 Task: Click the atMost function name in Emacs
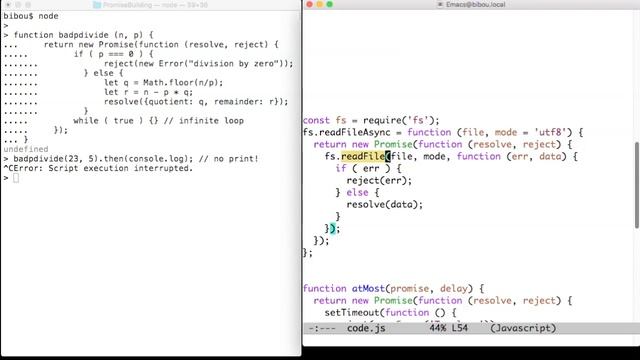(x=368, y=289)
